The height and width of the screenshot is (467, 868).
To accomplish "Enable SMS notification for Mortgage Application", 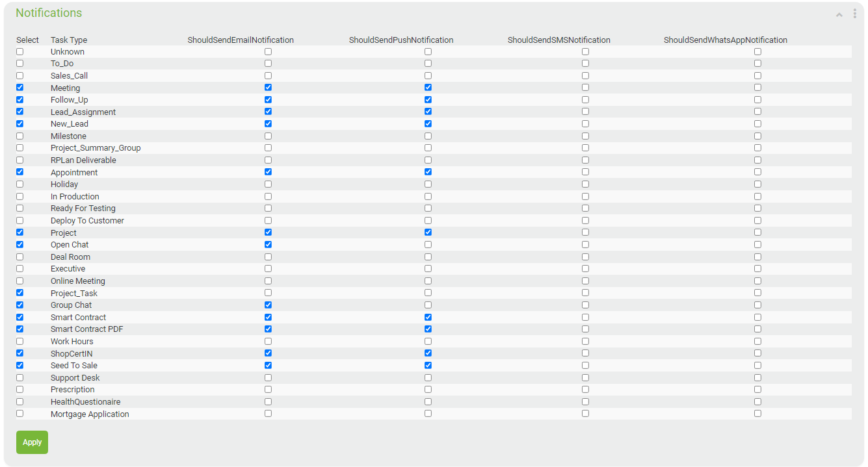I will [585, 414].
